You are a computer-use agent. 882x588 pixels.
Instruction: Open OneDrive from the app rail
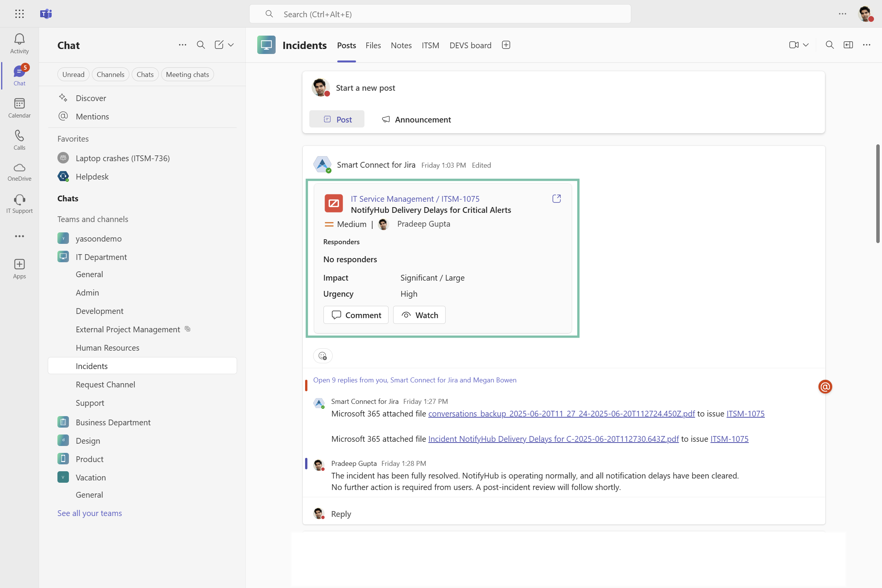(19, 168)
